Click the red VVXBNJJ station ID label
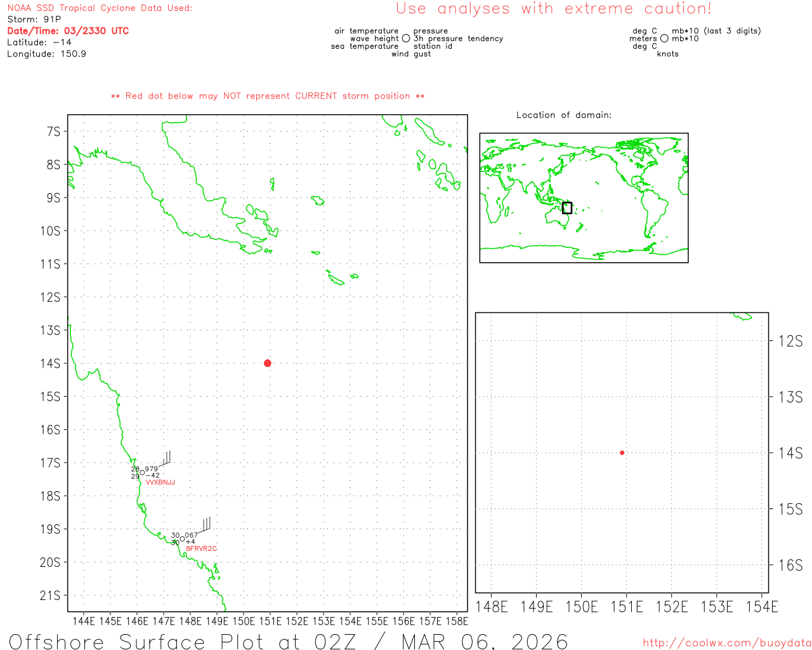Screen dimensions: 812x650 tap(160, 482)
